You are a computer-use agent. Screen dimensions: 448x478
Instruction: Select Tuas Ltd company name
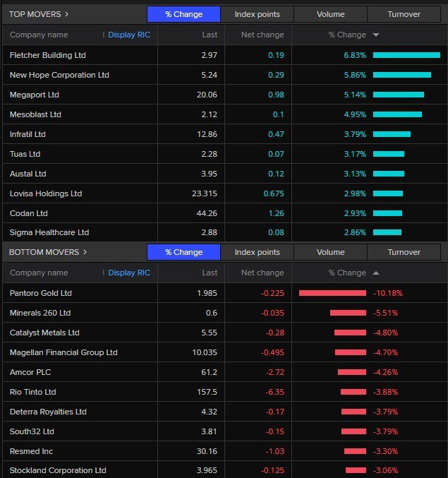click(x=25, y=154)
